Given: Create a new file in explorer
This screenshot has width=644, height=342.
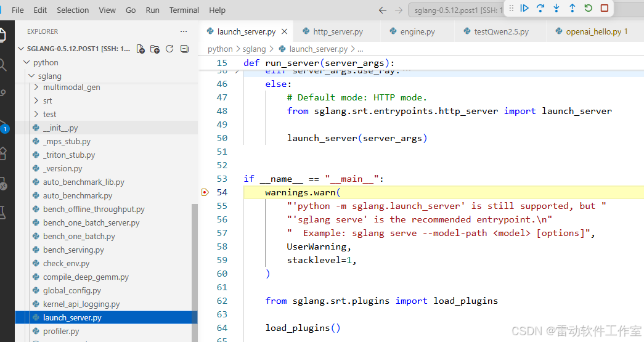Looking at the screenshot, I should tap(141, 49).
